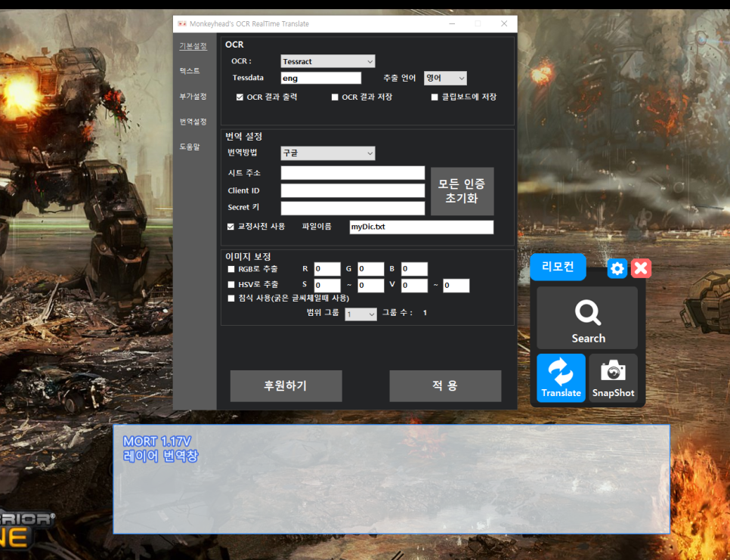
Task: Click the S minimum value field
Action: (x=326, y=286)
